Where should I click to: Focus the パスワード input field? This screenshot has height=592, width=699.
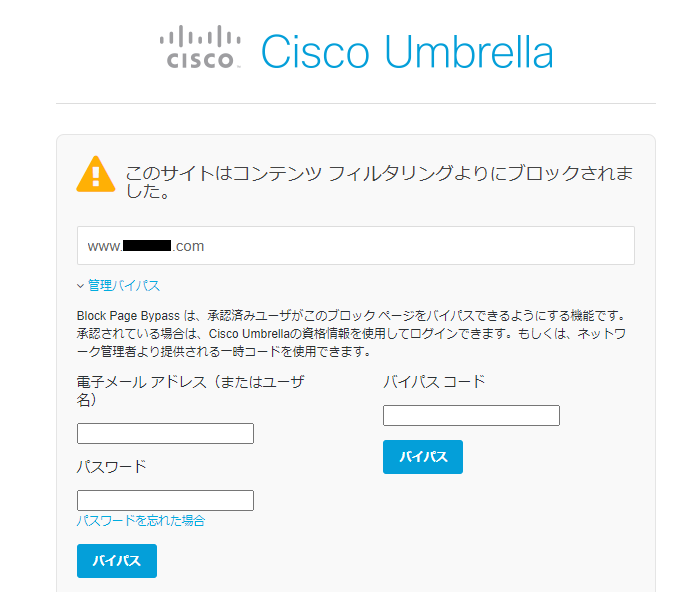[165, 500]
